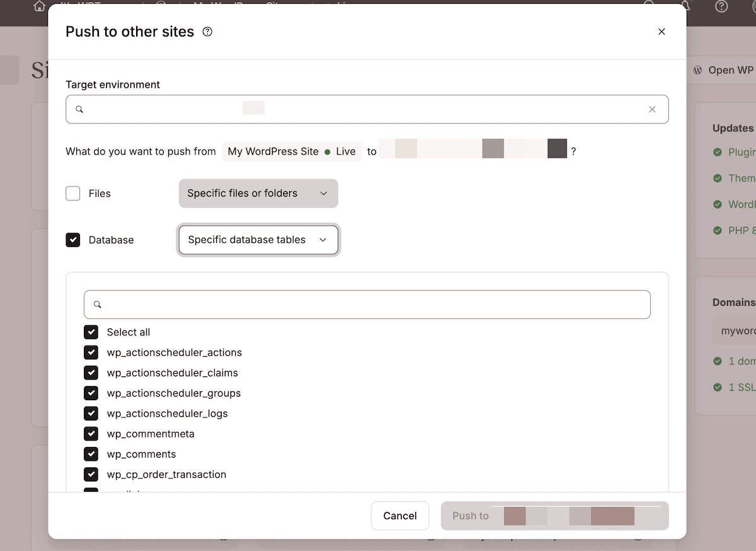The height and width of the screenshot is (551, 756).
Task: Select the Domains section in the sidebar
Action: tap(733, 302)
